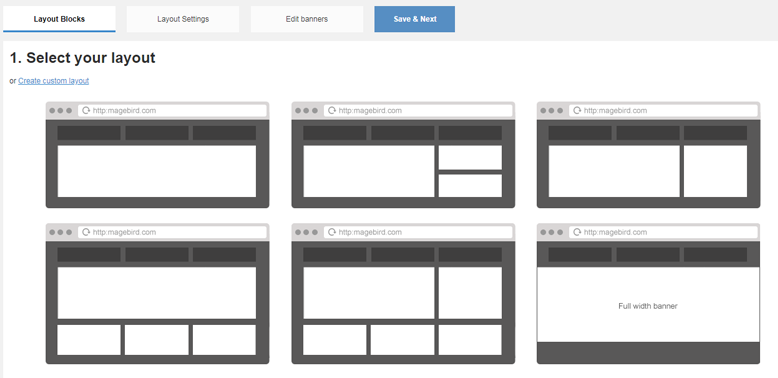Pick the two-column layout with tall right block

[x=648, y=155]
